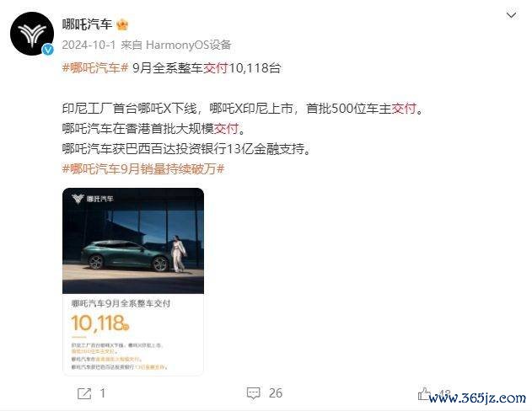
Task: Click the 交付 keyword after 首批500位车主
Action: [404, 109]
